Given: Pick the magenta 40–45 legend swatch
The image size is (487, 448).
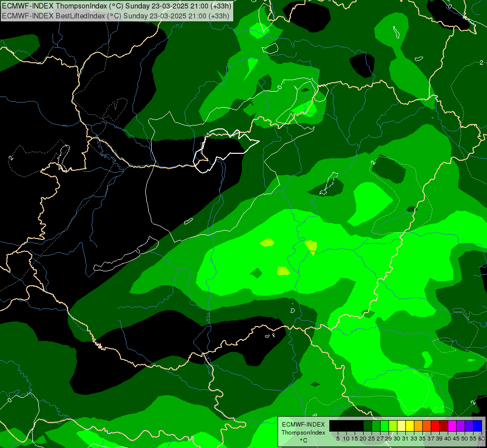Looking at the screenshot, I should (x=452, y=426).
